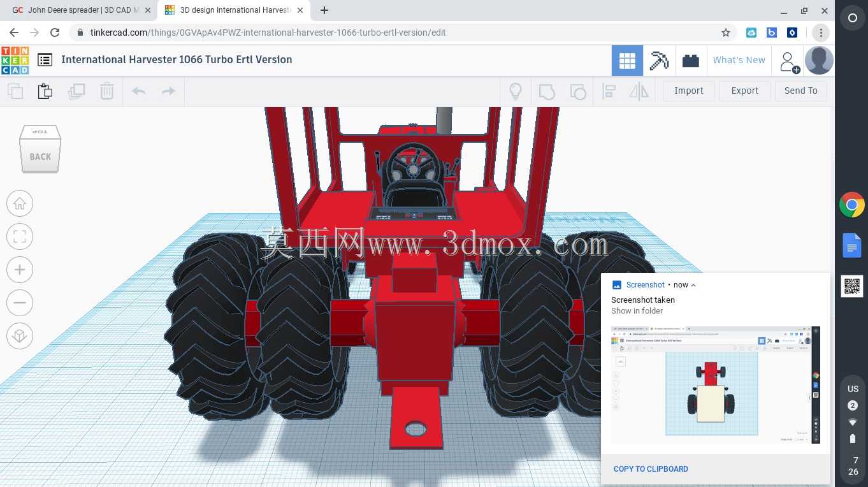Open Blocks mode pickaxe icon

(x=659, y=61)
